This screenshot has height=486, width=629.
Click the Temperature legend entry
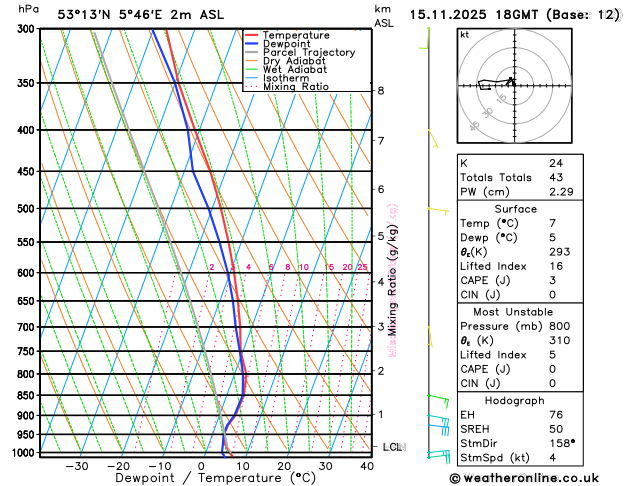287,35
